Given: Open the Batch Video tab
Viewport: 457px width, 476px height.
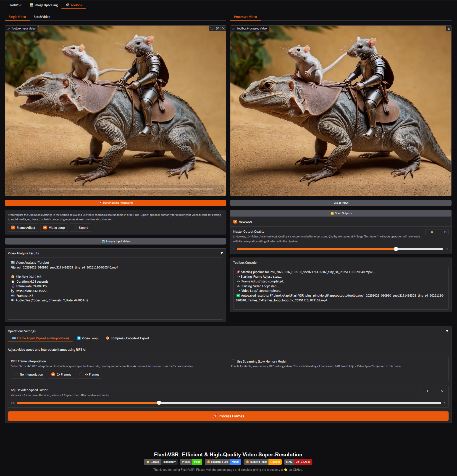Looking at the screenshot, I should (x=42, y=17).
